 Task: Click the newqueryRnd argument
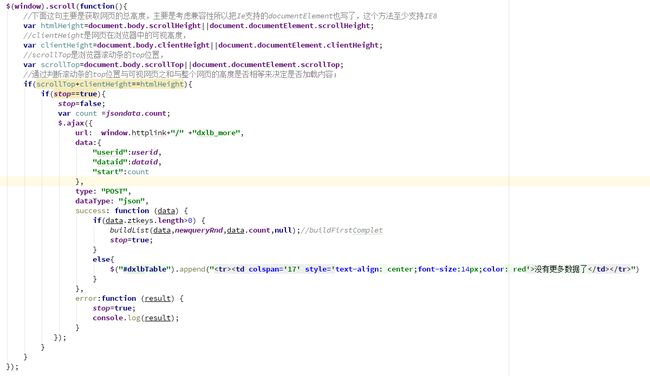tap(199, 230)
